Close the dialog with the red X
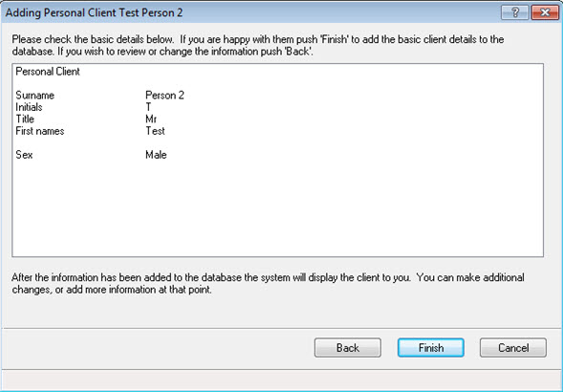 (x=545, y=12)
